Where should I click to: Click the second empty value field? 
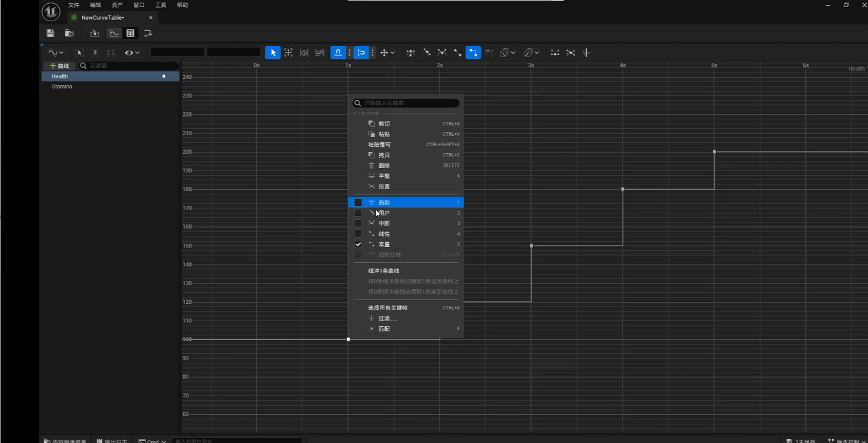(x=234, y=52)
